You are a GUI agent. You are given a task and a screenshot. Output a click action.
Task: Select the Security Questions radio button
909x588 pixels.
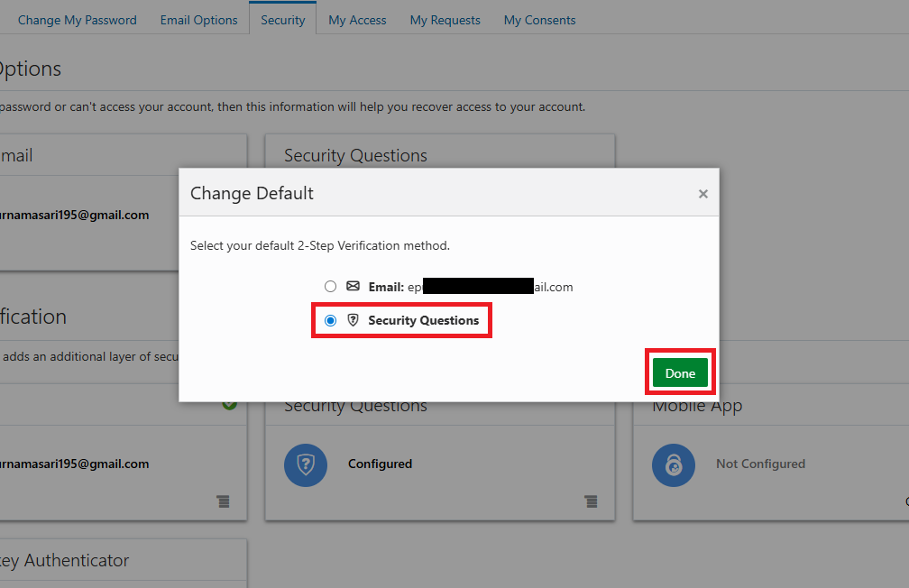click(x=330, y=321)
